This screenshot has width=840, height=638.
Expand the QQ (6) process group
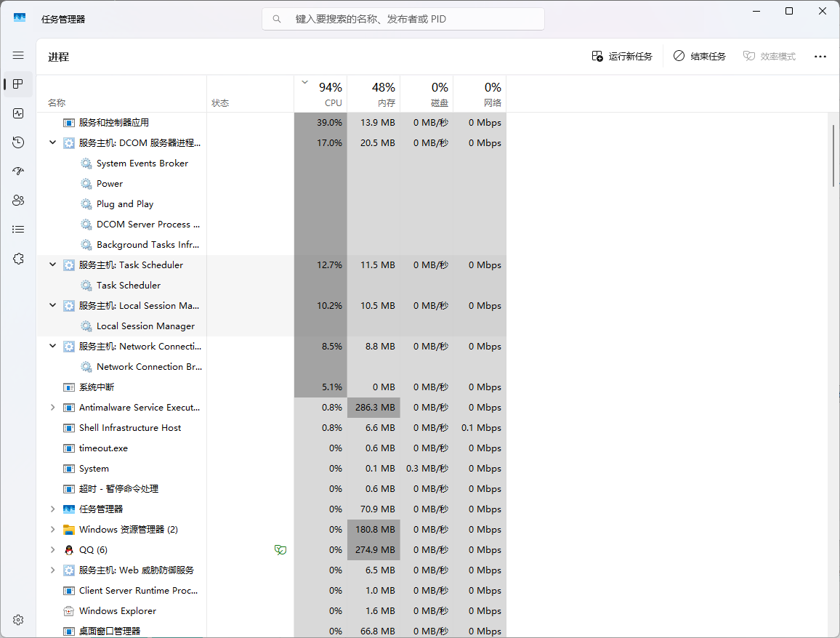pyautogui.click(x=52, y=550)
